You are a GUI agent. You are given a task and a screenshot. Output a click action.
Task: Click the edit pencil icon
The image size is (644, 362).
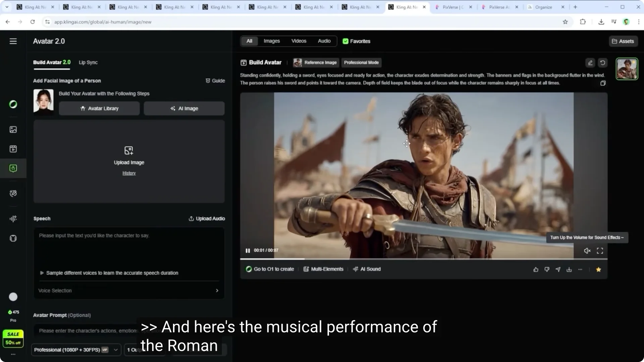[x=590, y=63]
